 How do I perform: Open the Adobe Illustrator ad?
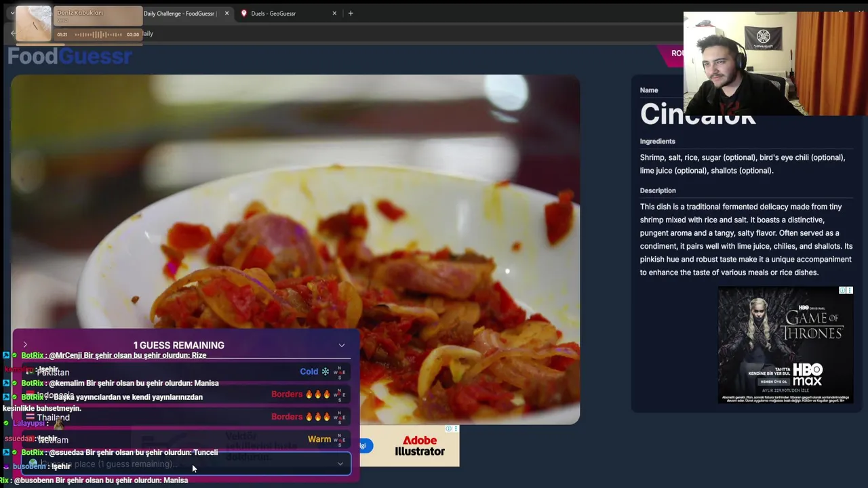coord(420,446)
